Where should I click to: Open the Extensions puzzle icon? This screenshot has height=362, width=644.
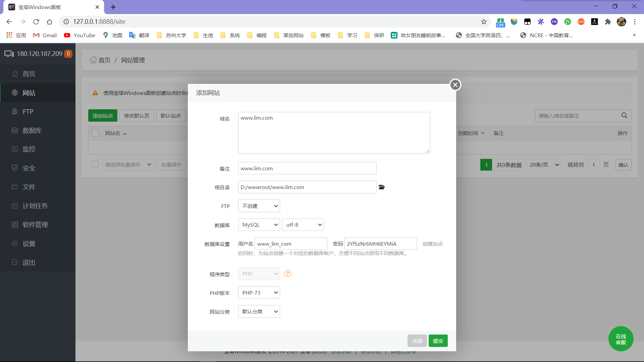pos(608,22)
